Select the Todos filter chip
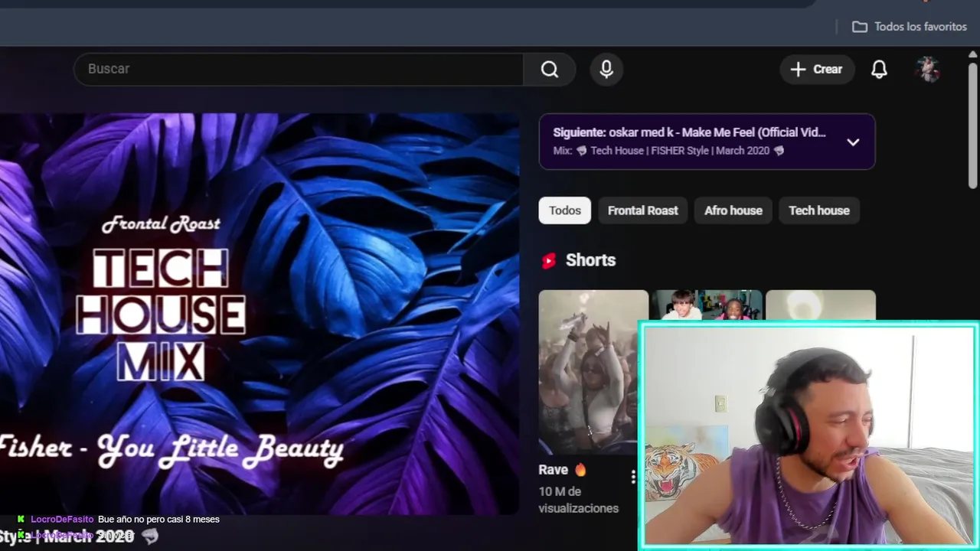Image resolution: width=980 pixels, height=551 pixels. [565, 210]
